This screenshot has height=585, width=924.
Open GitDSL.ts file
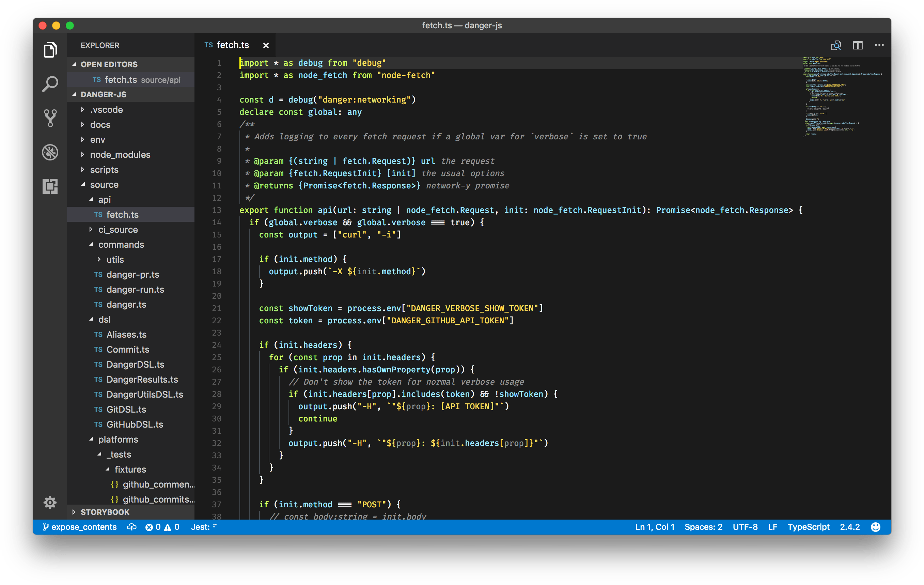pos(131,409)
